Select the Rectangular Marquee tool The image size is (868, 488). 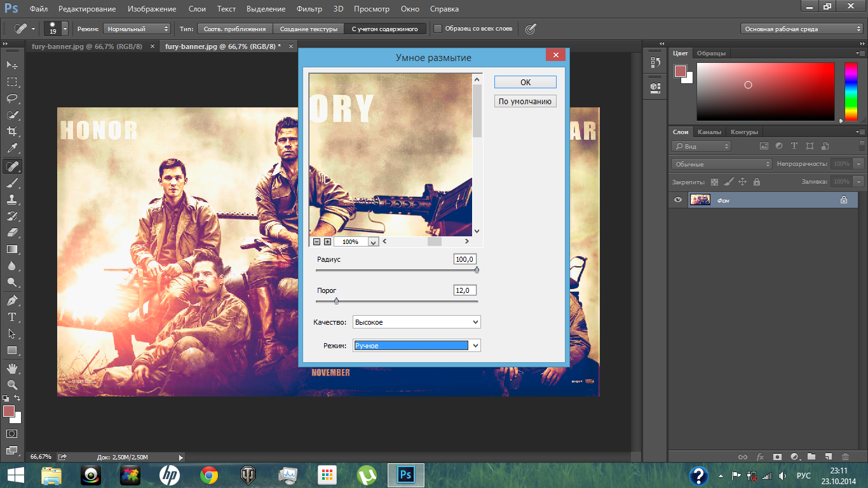click(x=12, y=81)
